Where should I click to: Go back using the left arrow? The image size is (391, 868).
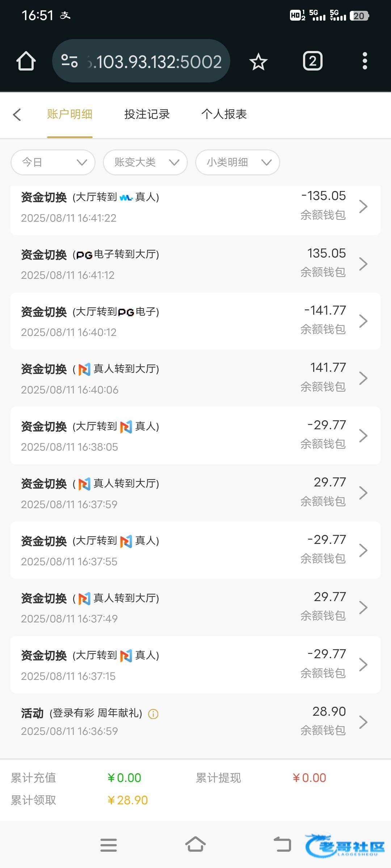click(x=17, y=115)
